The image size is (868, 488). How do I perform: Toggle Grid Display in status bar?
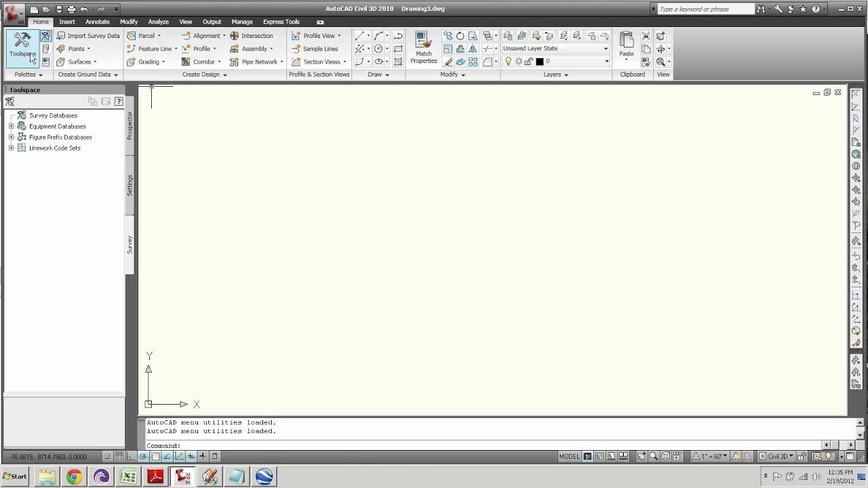[119, 457]
